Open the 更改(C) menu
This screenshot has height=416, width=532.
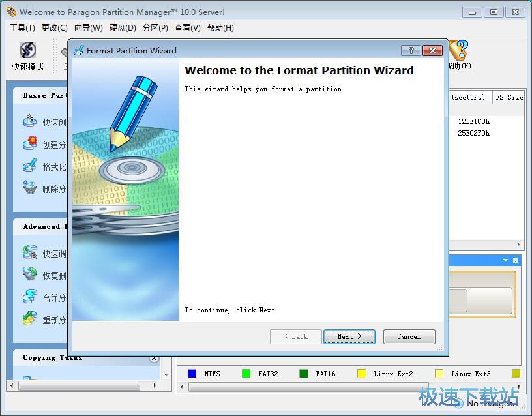pos(54,28)
